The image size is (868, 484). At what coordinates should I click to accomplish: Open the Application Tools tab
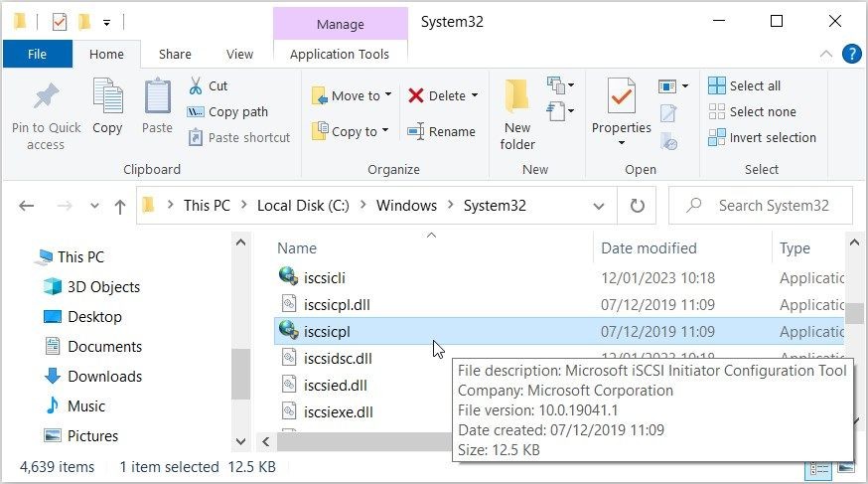click(340, 55)
